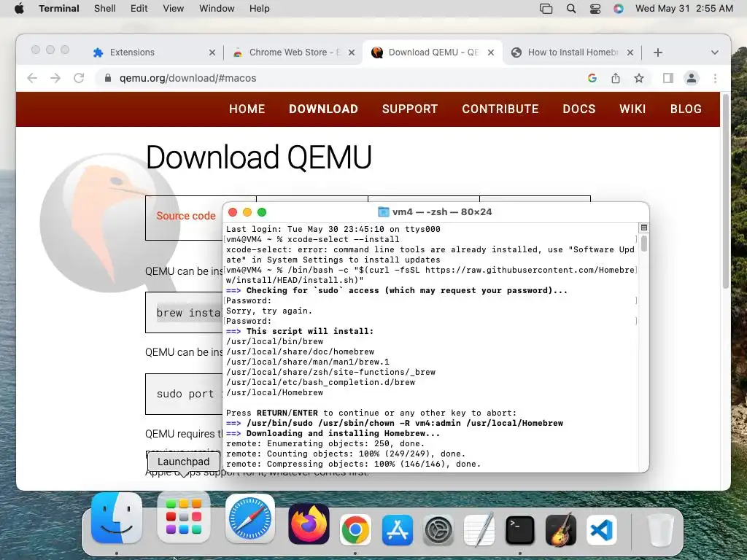
Task: Open a new Chrome tab
Action: [x=658, y=52]
